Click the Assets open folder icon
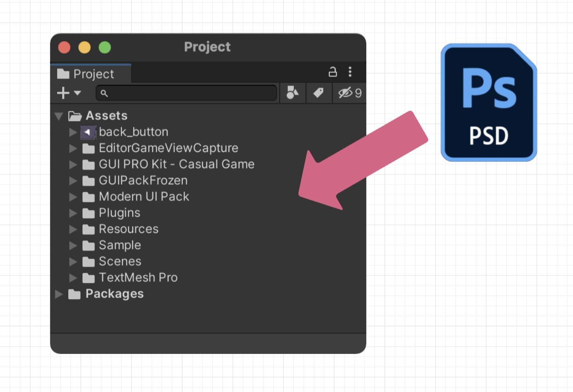Image resolution: width=573 pixels, height=392 pixels. pos(75,116)
